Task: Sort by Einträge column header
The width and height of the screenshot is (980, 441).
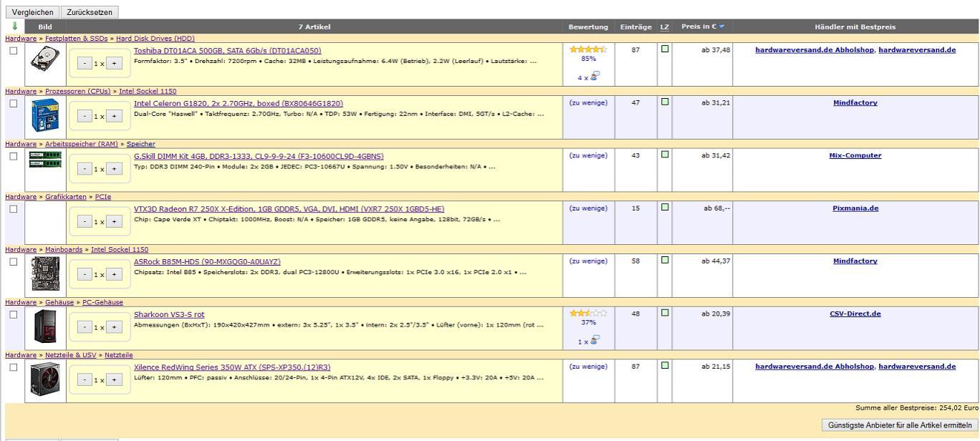Action: [635, 26]
